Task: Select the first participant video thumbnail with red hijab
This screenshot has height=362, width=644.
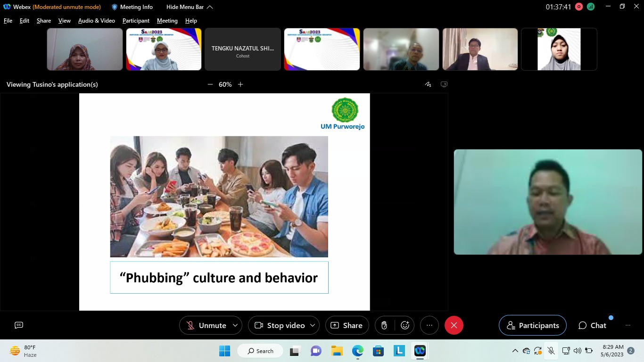Action: pos(85,49)
